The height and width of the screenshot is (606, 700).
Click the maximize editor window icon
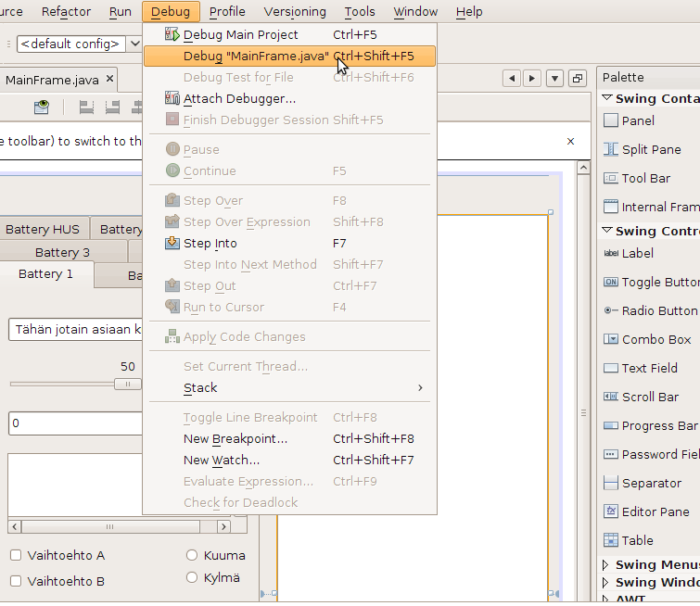(578, 79)
